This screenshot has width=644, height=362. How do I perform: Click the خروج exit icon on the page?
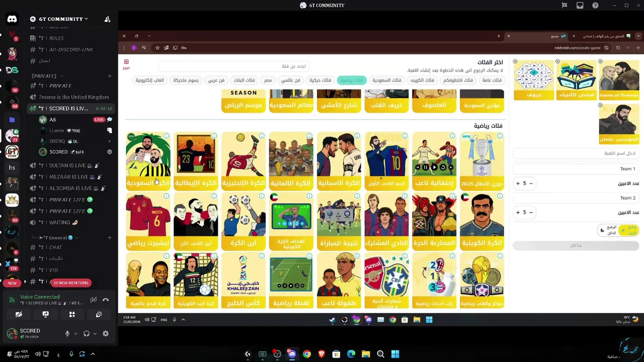126,63
